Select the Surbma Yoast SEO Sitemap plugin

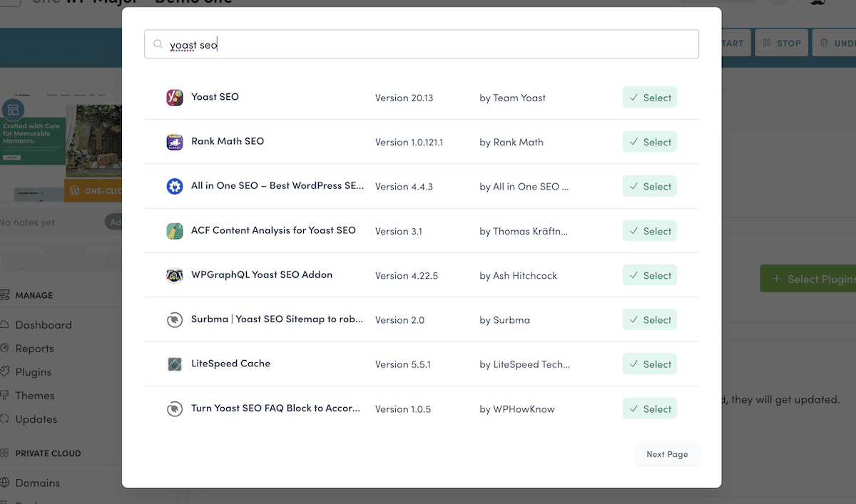pyautogui.click(x=649, y=319)
